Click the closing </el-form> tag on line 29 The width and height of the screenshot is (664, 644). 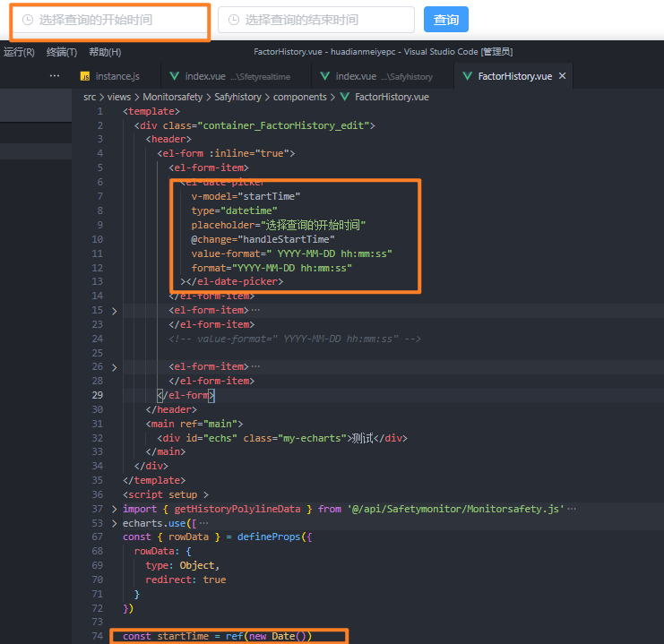185,396
